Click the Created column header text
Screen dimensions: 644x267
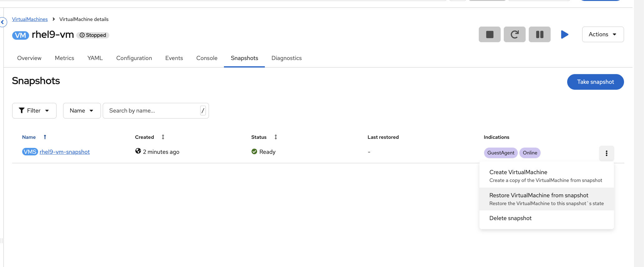click(145, 137)
